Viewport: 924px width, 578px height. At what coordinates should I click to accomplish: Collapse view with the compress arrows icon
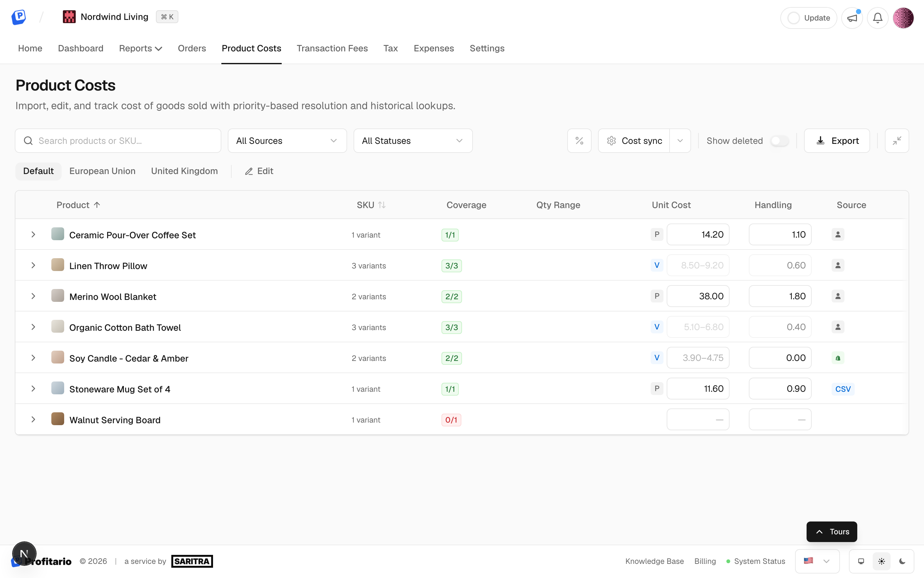pos(897,141)
